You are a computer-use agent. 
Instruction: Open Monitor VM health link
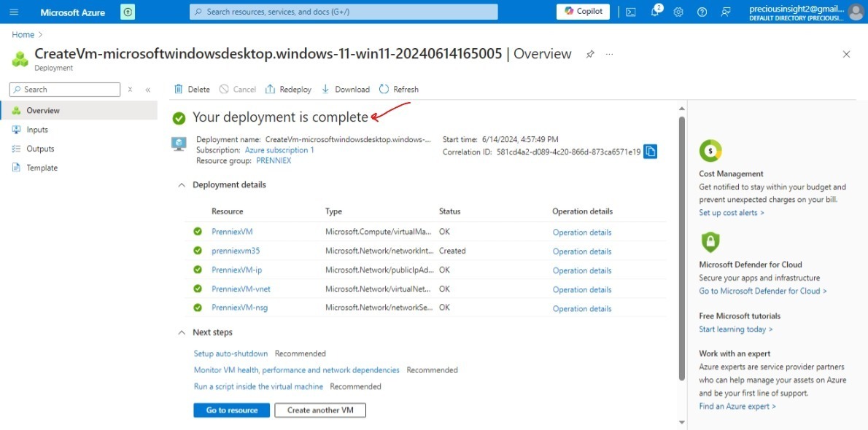(297, 370)
